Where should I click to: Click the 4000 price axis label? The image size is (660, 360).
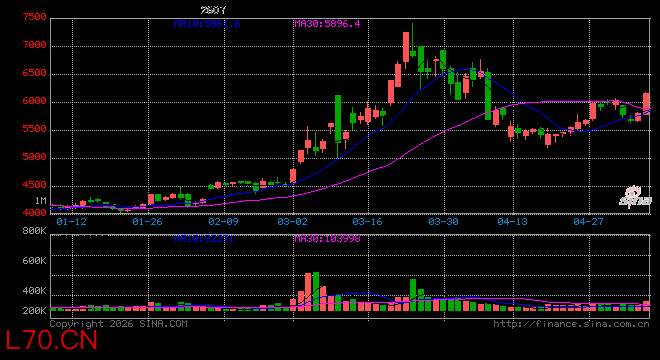pyautogui.click(x=35, y=213)
